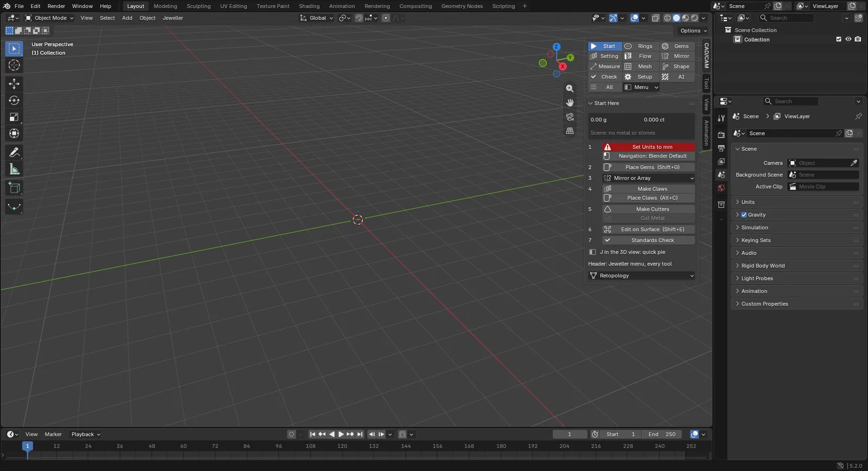
Task: Open the Mirror or Array dropdown
Action: pyautogui.click(x=649, y=178)
